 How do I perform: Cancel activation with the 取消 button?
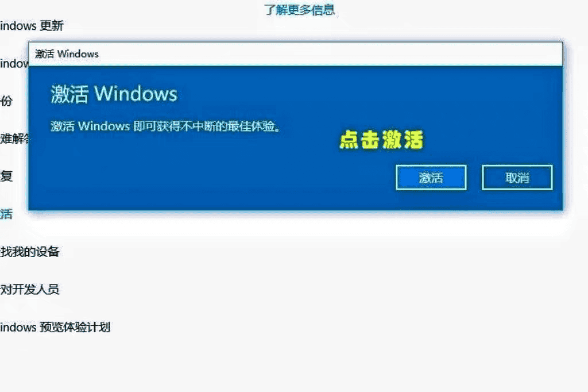(x=517, y=177)
